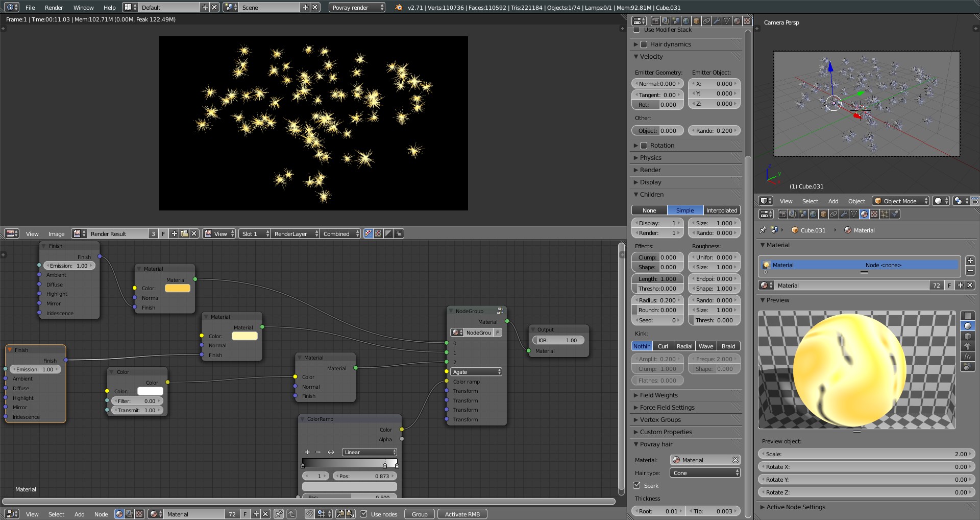Click the Group button
The image size is (980, 520).
point(419,514)
